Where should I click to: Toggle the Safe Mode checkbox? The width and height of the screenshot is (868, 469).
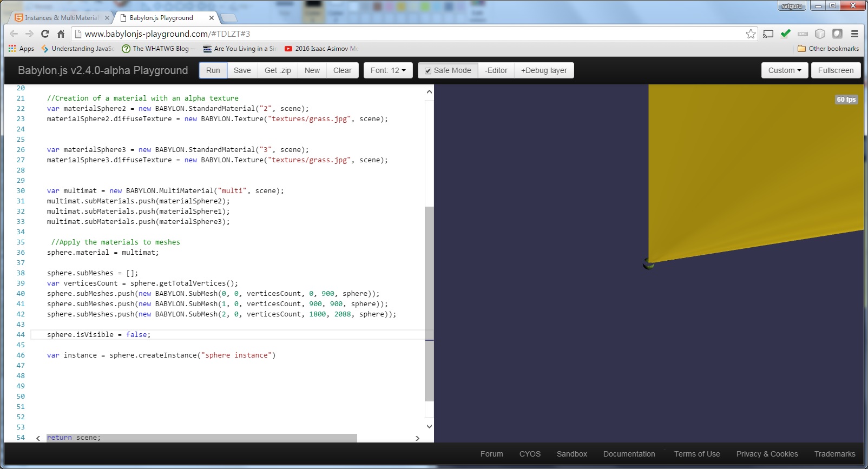pos(428,71)
